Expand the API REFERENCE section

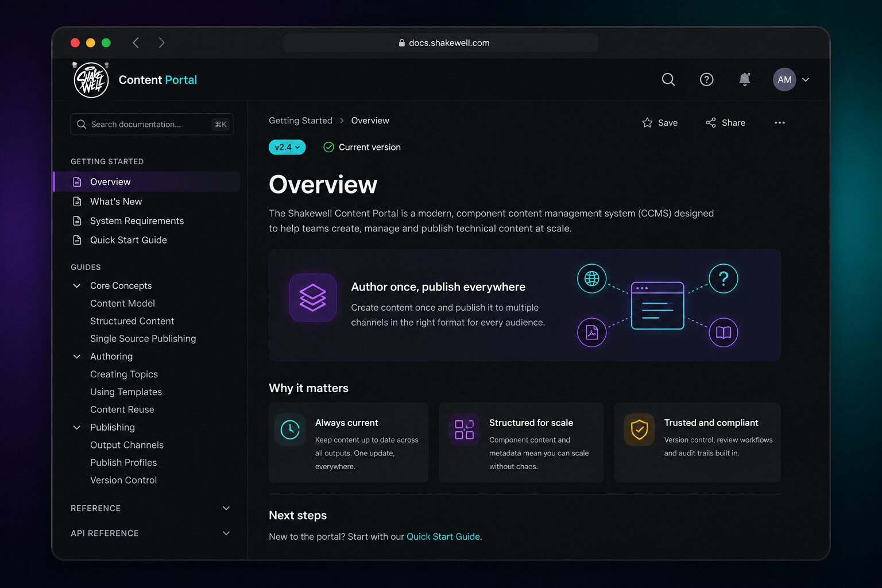coord(150,533)
